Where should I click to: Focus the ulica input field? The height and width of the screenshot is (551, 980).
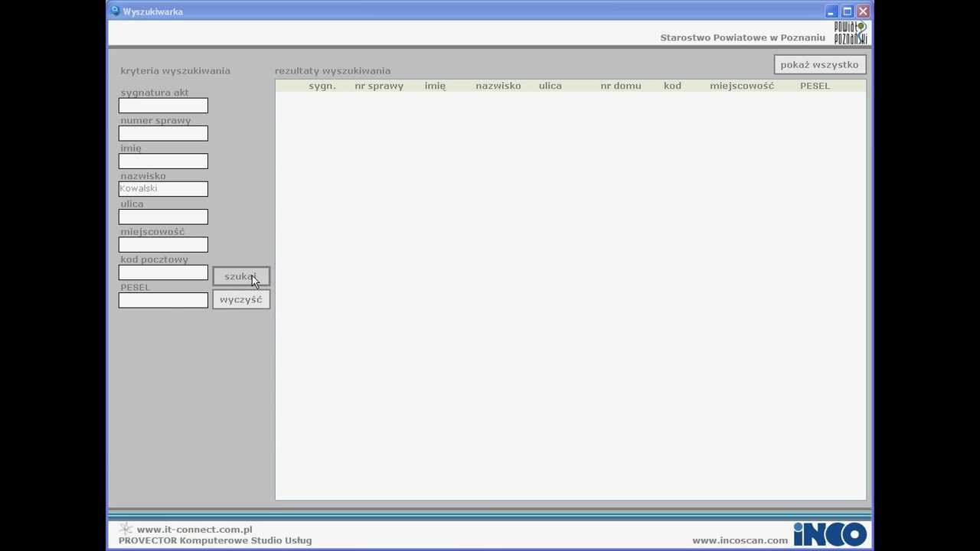[x=163, y=217]
